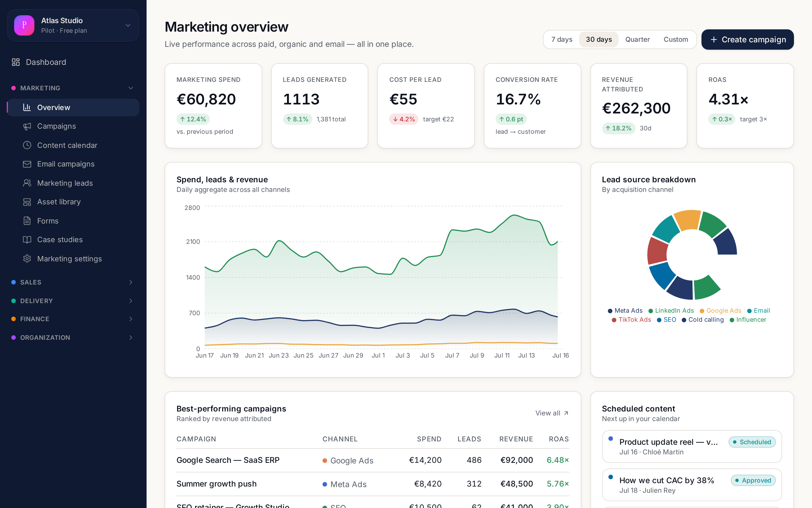Image resolution: width=812 pixels, height=508 pixels.
Task: Click the Case studies book icon
Action: [x=27, y=240]
